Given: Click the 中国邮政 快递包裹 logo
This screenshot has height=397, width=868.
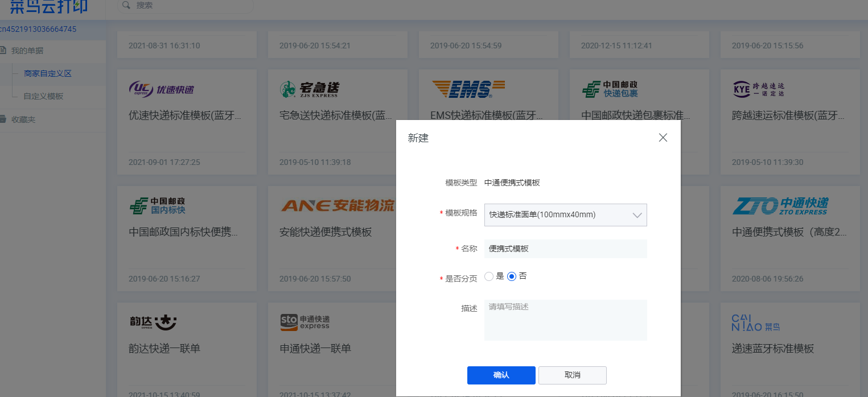Looking at the screenshot, I should 610,89.
